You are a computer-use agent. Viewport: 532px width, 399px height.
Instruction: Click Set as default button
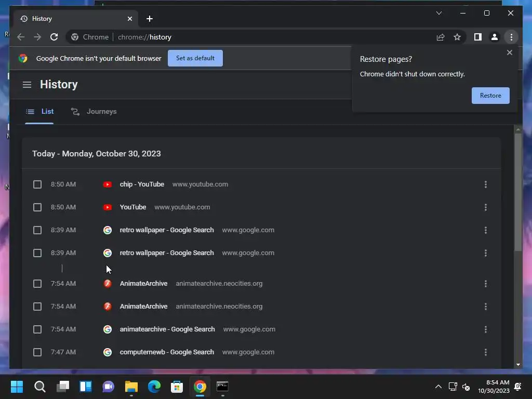(x=195, y=58)
